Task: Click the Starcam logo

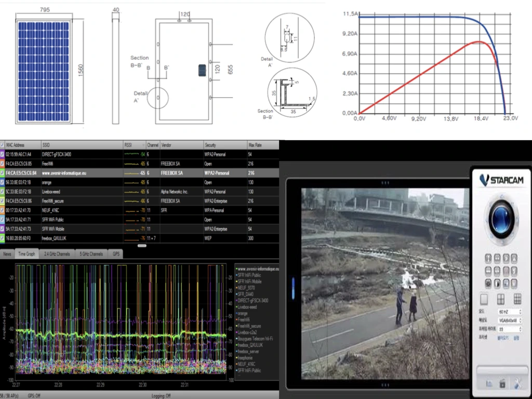Action: coord(501,180)
